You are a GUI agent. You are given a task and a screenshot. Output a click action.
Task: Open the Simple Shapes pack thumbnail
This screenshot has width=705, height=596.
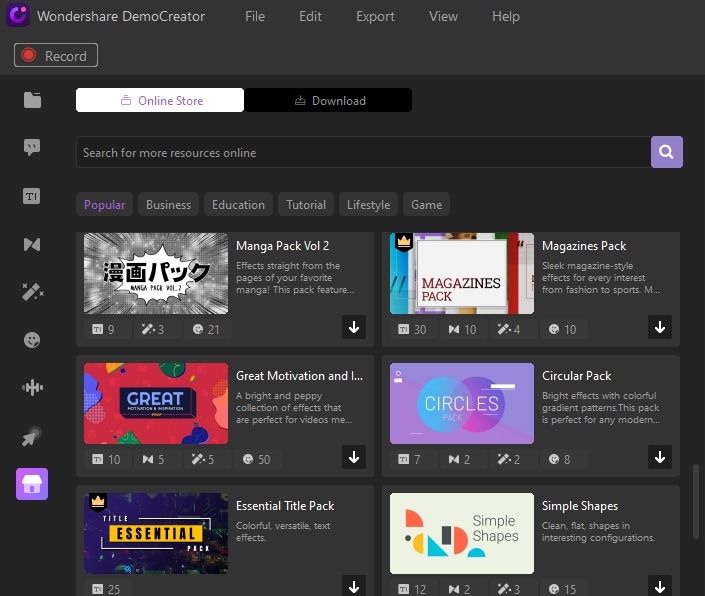pyautogui.click(x=462, y=533)
